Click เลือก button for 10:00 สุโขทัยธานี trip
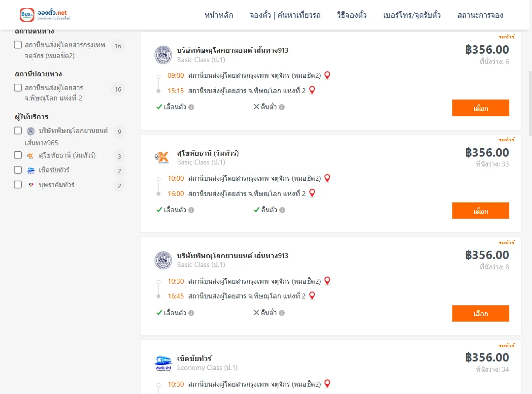 (480, 211)
